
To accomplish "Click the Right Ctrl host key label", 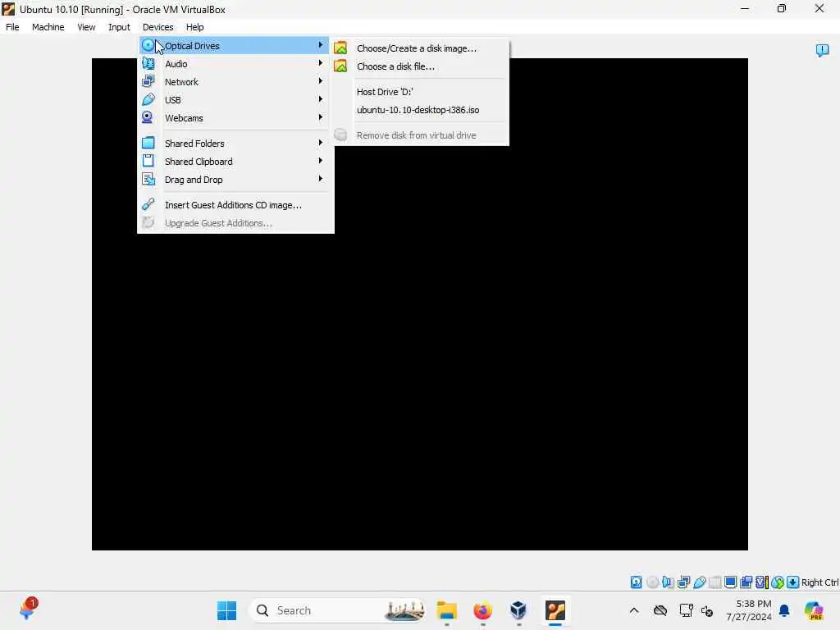I will point(819,582).
